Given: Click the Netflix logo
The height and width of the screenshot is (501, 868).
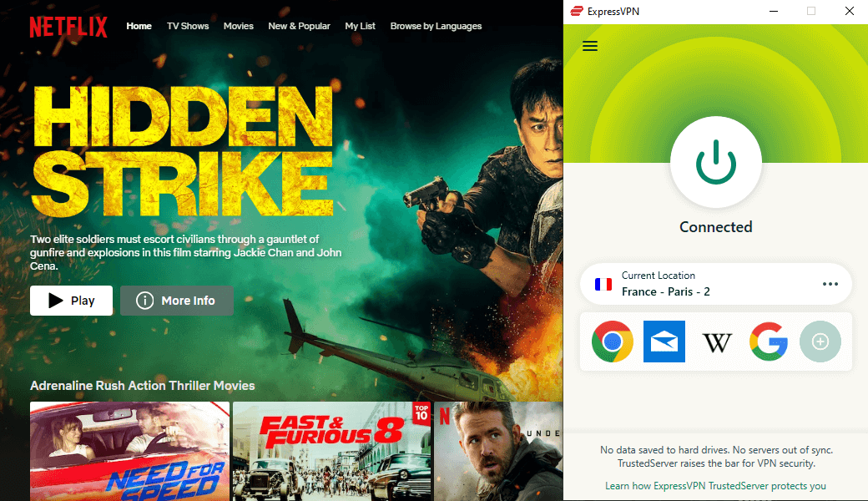Looking at the screenshot, I should (x=68, y=27).
